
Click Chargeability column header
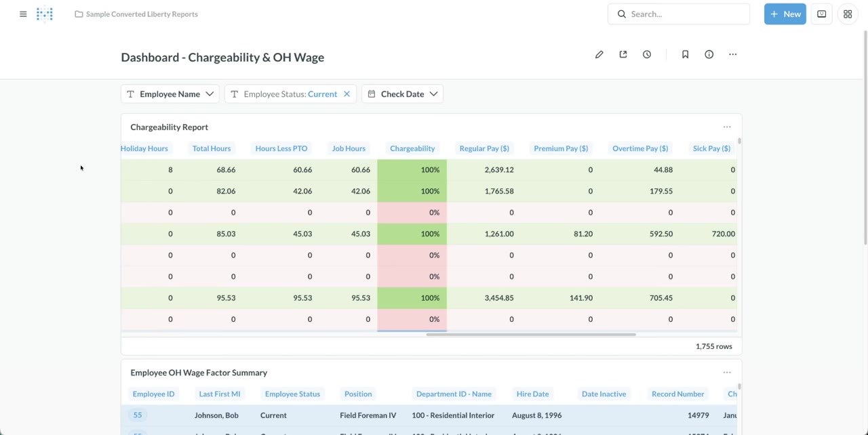[x=412, y=148]
